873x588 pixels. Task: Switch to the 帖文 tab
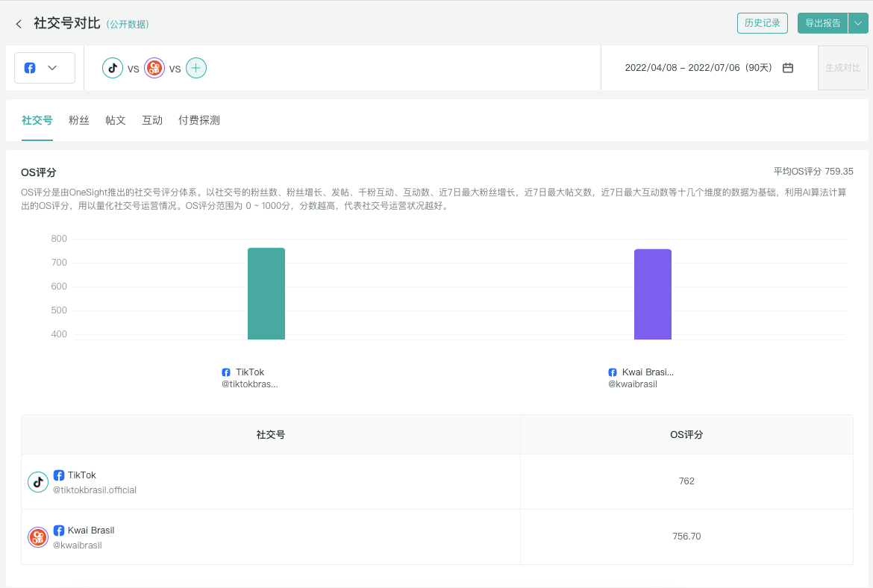tap(116, 120)
